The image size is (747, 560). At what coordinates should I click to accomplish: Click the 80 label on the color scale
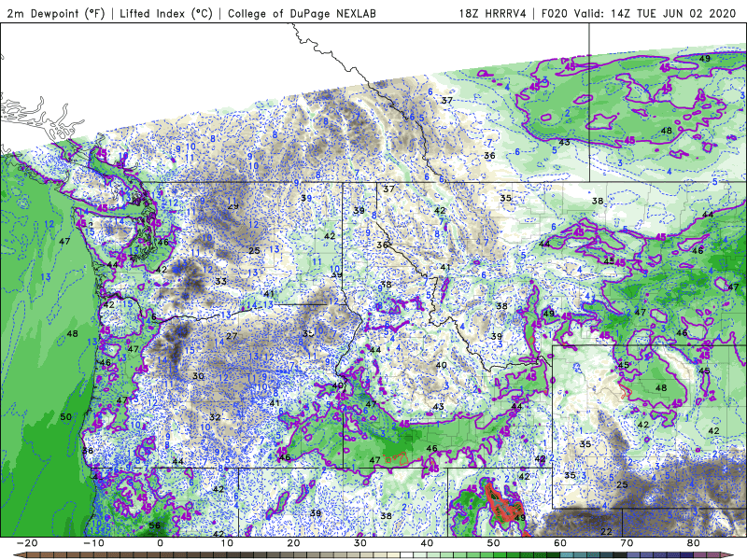tap(694, 543)
